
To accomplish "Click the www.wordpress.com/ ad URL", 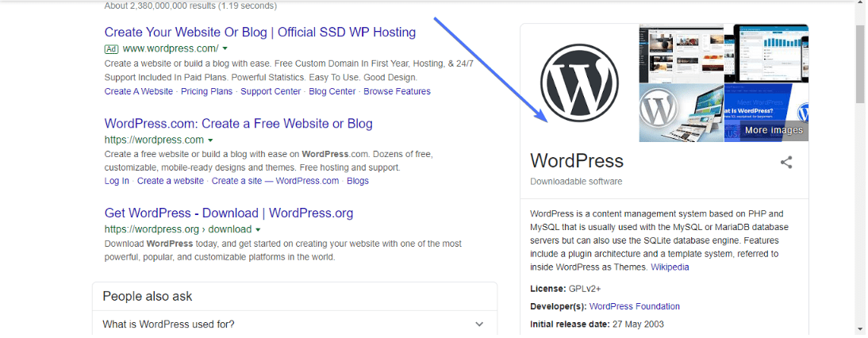I will point(171,48).
